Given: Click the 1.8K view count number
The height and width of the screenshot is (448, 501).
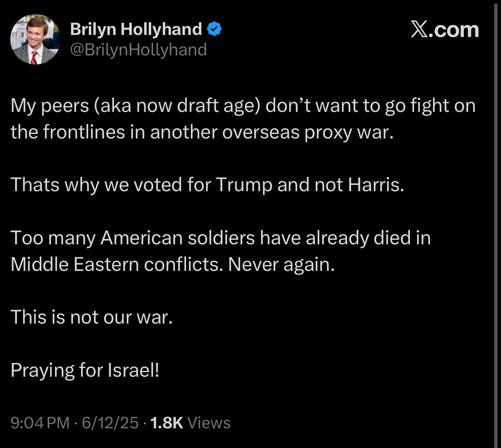Looking at the screenshot, I should (x=167, y=423).
